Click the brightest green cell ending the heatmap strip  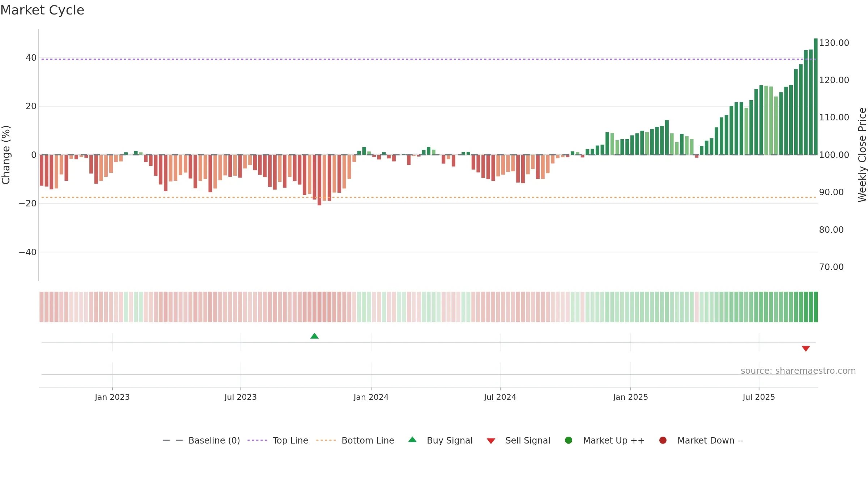816,307
